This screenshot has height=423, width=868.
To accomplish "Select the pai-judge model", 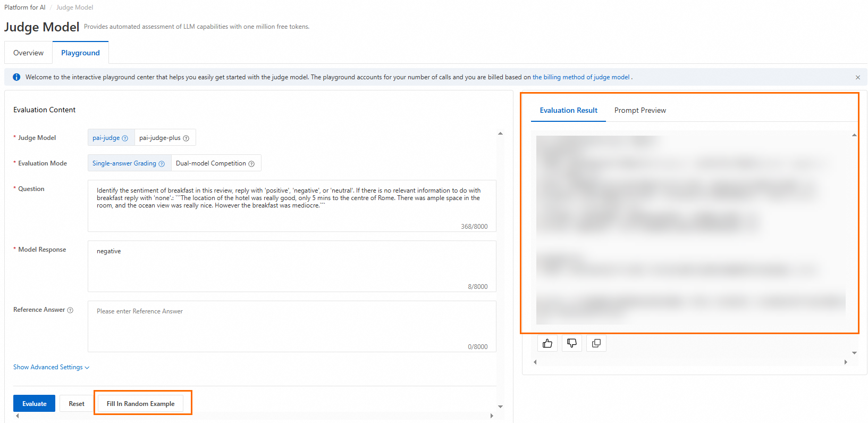I will point(111,138).
